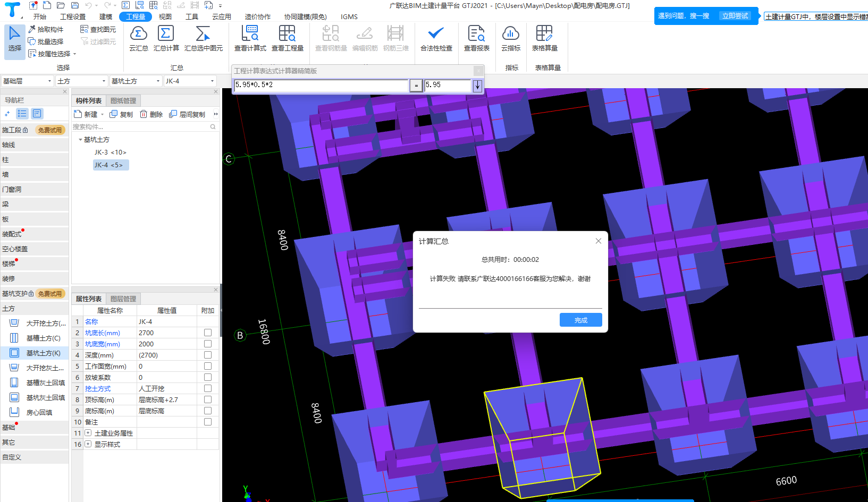Open 查看工程量 quantities
The image size is (868, 502).
click(287, 39)
